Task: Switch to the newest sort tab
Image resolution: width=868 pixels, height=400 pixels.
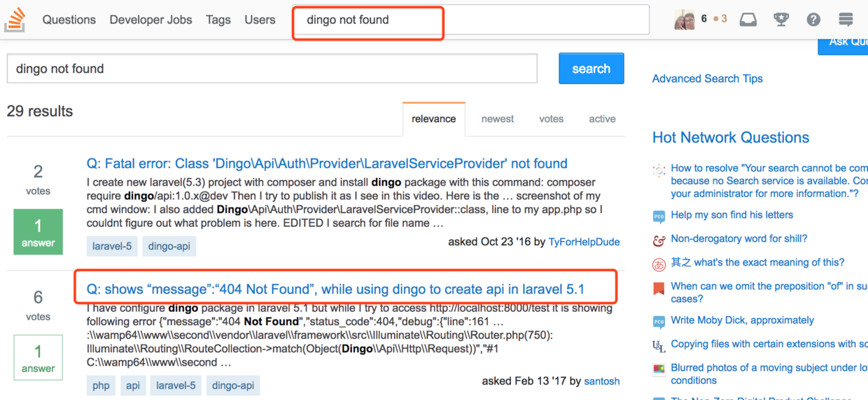Action: pyautogui.click(x=497, y=119)
